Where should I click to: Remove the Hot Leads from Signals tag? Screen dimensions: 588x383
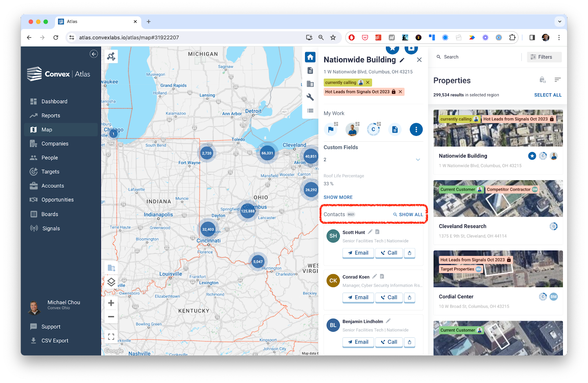[x=400, y=92]
